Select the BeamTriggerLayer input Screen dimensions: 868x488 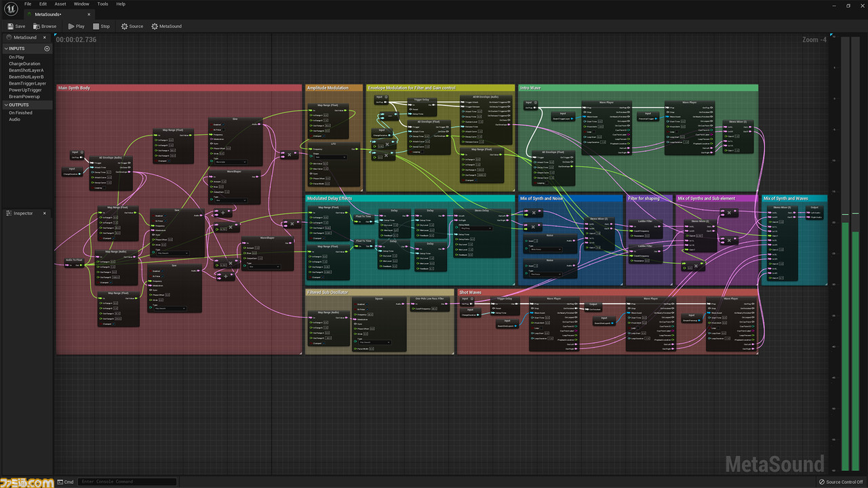tap(27, 83)
